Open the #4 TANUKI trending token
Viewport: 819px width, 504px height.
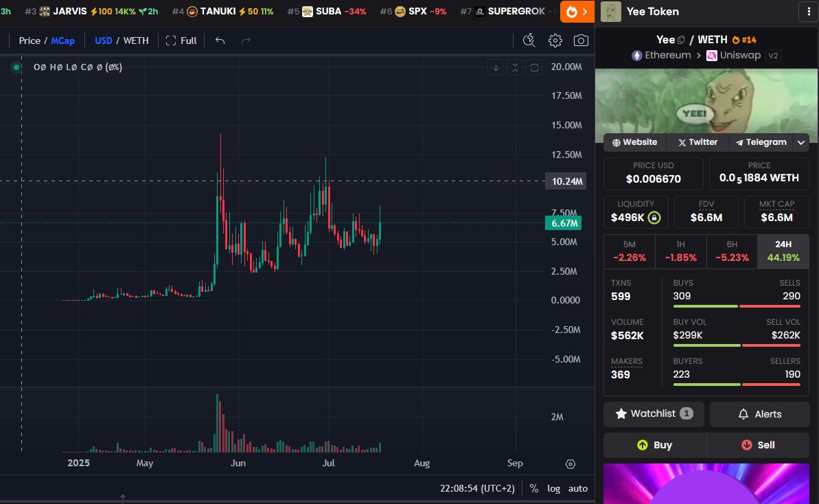tap(223, 12)
